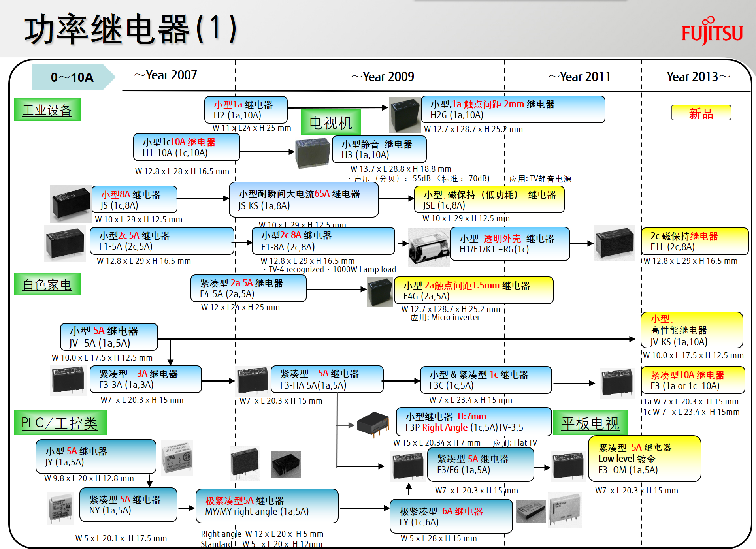Viewport: 756px width, 549px height.
Task: Click the JS 8A relay photo
Action: point(71,203)
